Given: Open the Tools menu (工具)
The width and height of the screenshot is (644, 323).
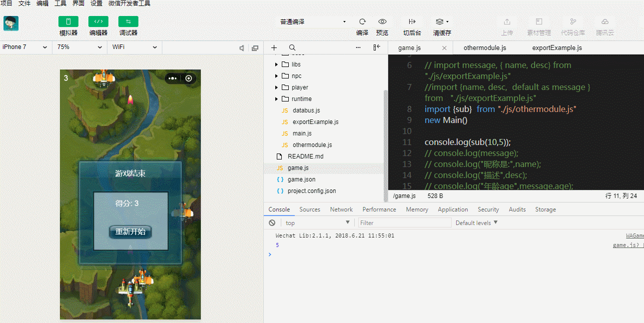Looking at the screenshot, I should tap(60, 3).
